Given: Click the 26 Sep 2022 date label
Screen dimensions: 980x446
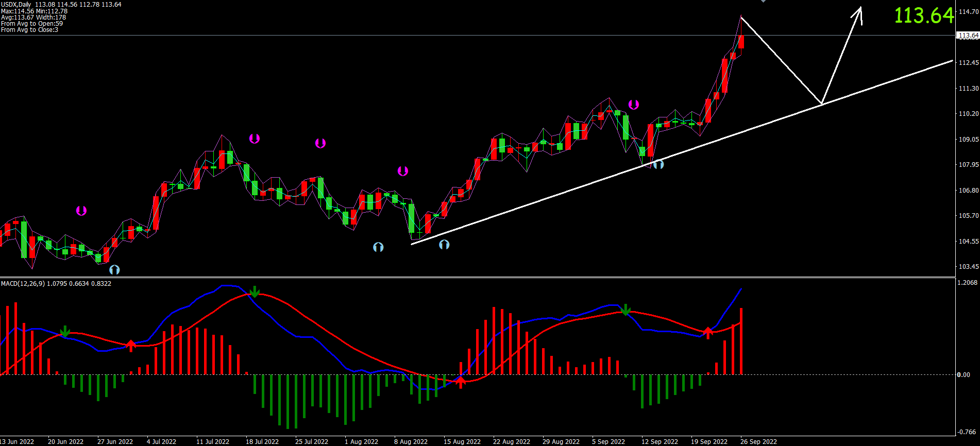Looking at the screenshot, I should (758, 442).
